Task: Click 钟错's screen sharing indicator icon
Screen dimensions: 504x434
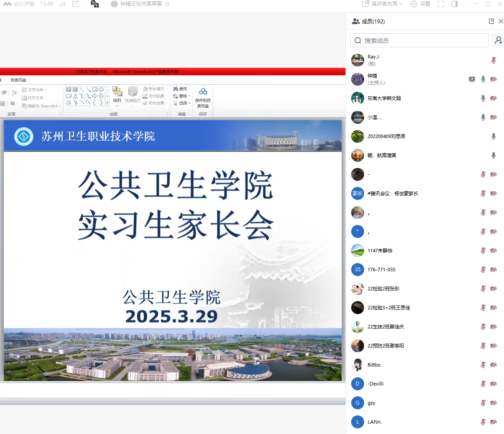Action: tap(472, 79)
